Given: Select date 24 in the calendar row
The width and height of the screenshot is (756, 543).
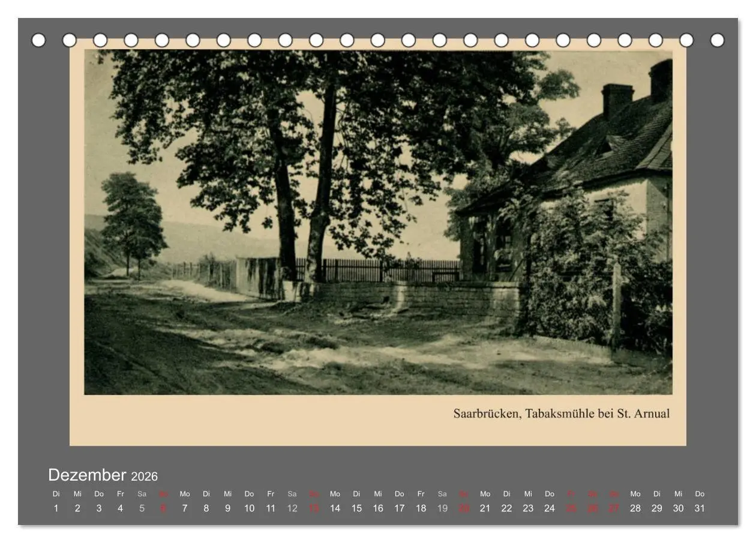Looking at the screenshot, I should (550, 508).
